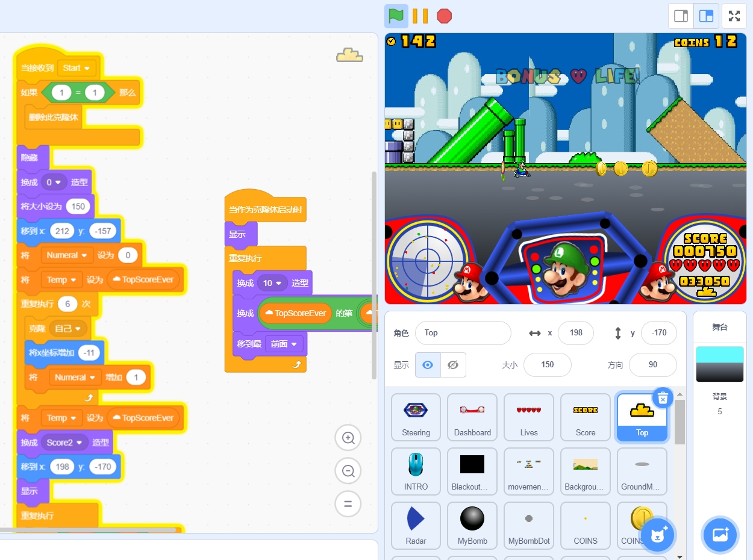Open the Score2 costume dropdown
The height and width of the screenshot is (560, 753).
click(x=64, y=443)
